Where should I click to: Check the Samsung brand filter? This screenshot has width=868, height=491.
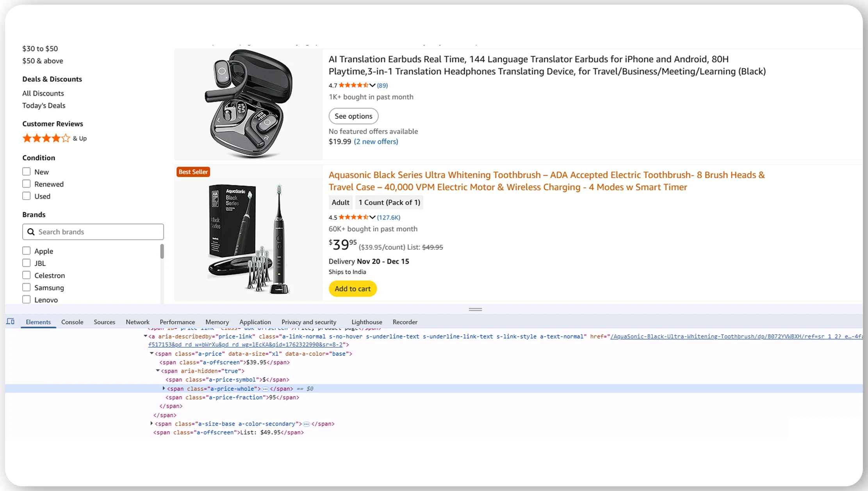26,287
